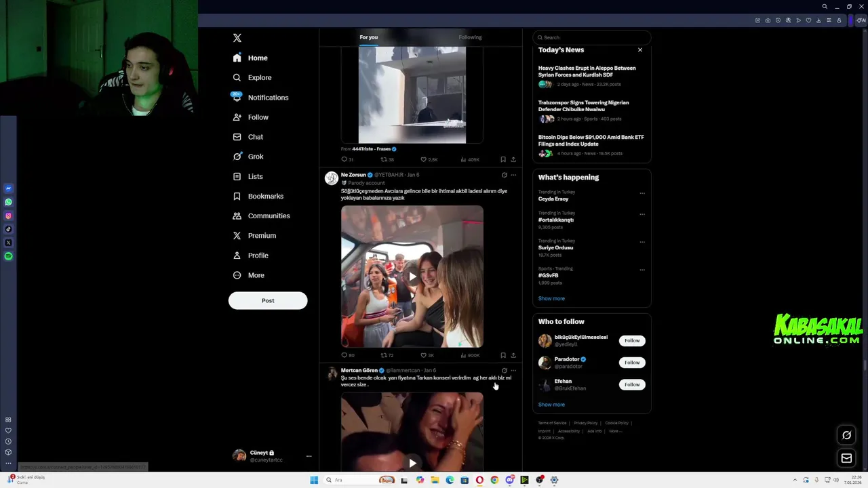The height and width of the screenshot is (488, 868).
Task: Open Follow page in sidebar
Action: coord(250,117)
